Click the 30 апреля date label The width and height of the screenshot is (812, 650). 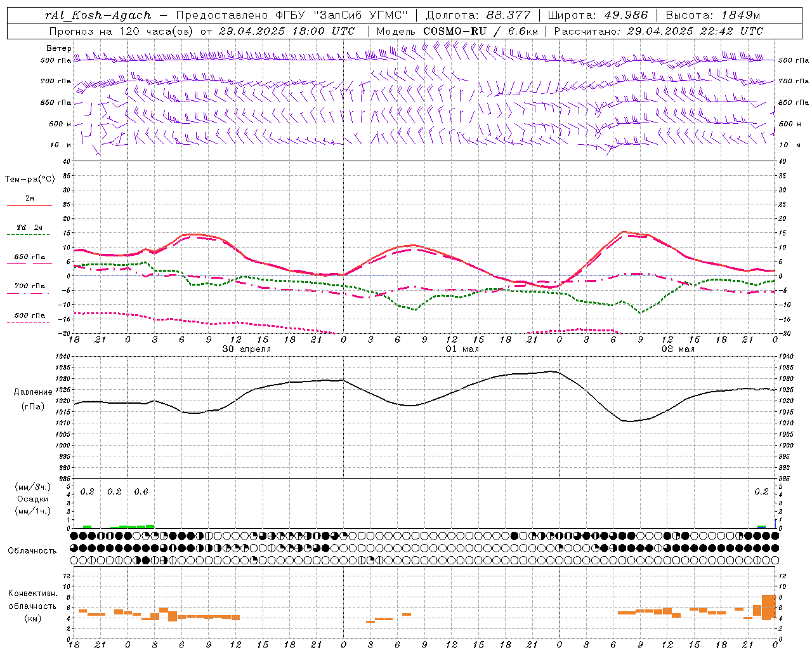pos(247,349)
